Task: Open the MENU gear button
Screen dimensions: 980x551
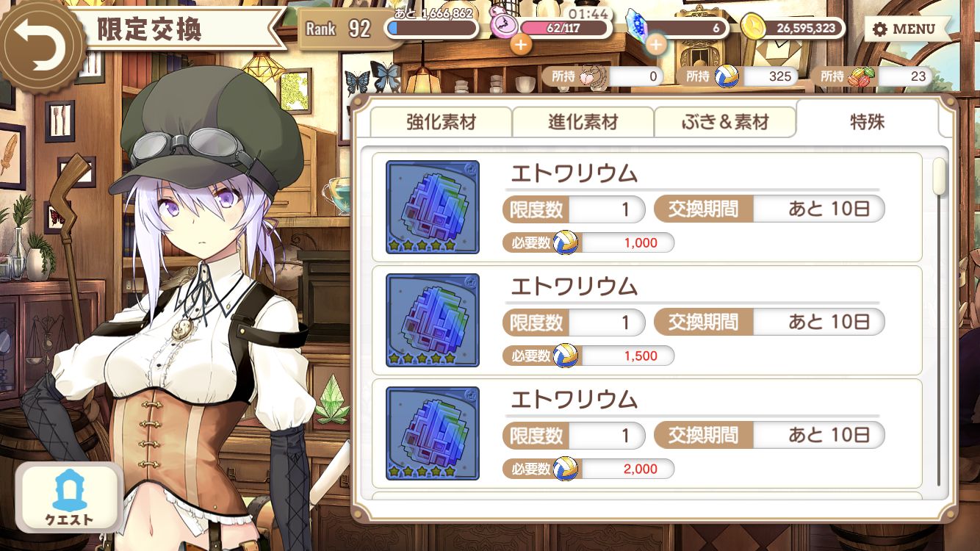Action: click(904, 29)
